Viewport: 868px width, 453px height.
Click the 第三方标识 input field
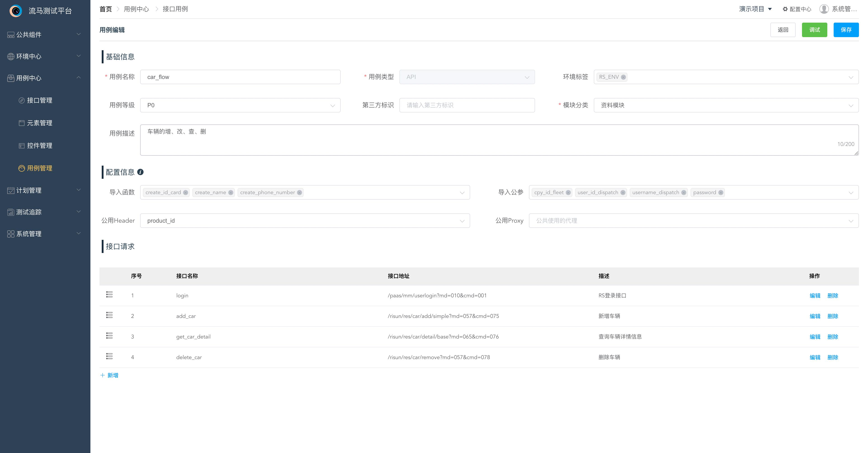[x=467, y=105]
